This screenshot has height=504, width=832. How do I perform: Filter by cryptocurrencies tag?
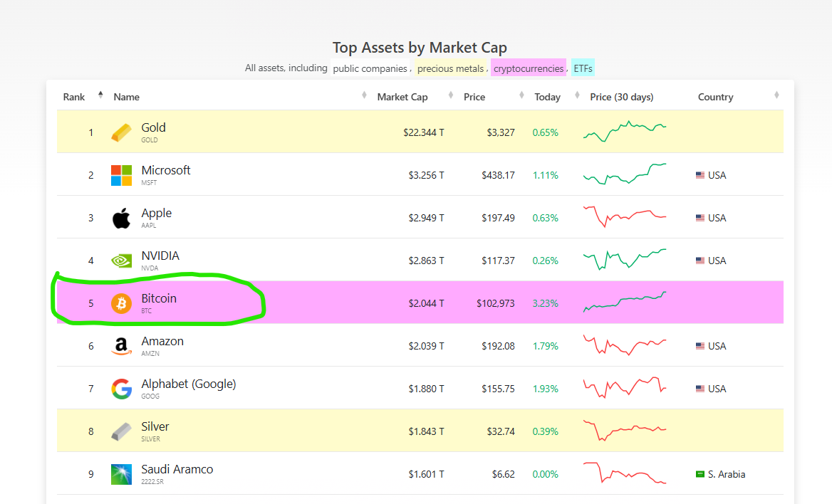(529, 68)
